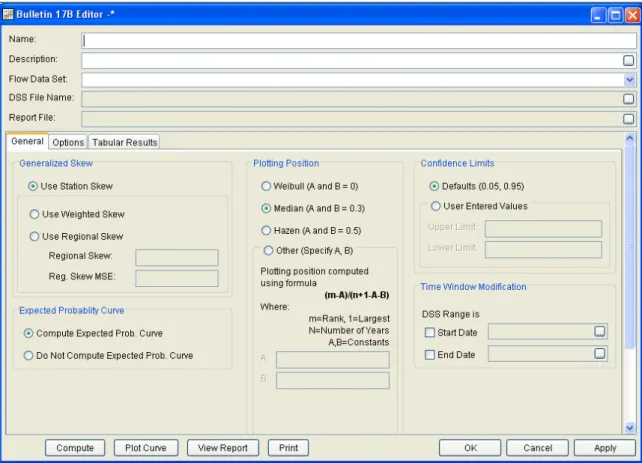This screenshot has width=642, height=463.
Task: Open the Report File browse icon
Action: tap(628, 119)
